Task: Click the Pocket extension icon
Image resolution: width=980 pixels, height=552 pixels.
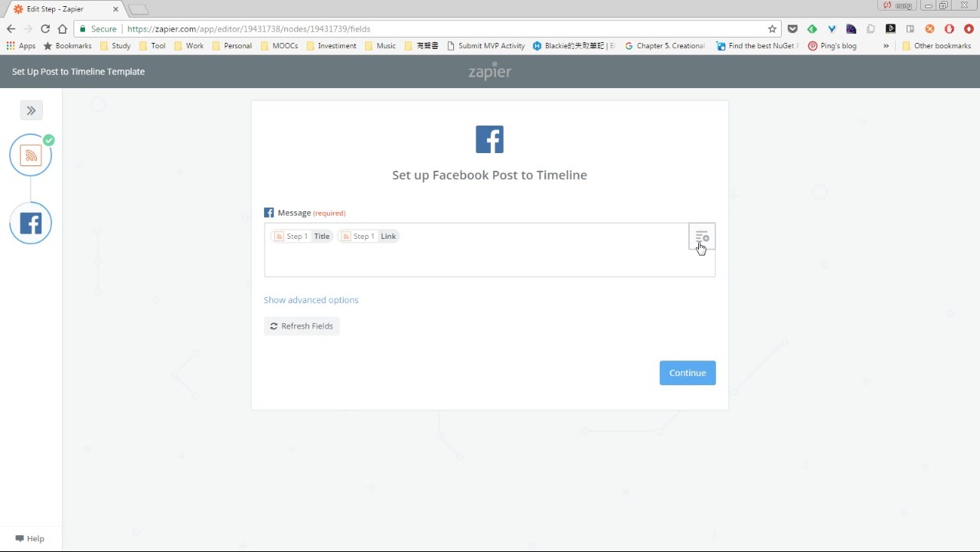Action: (792, 29)
